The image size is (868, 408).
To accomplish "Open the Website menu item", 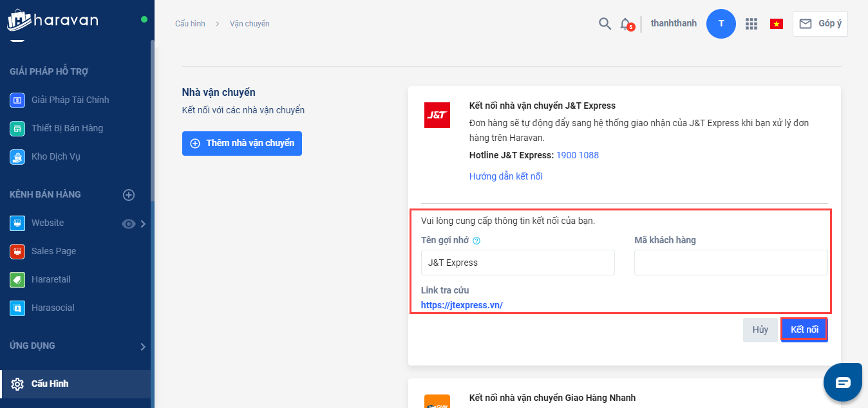I will point(48,223).
